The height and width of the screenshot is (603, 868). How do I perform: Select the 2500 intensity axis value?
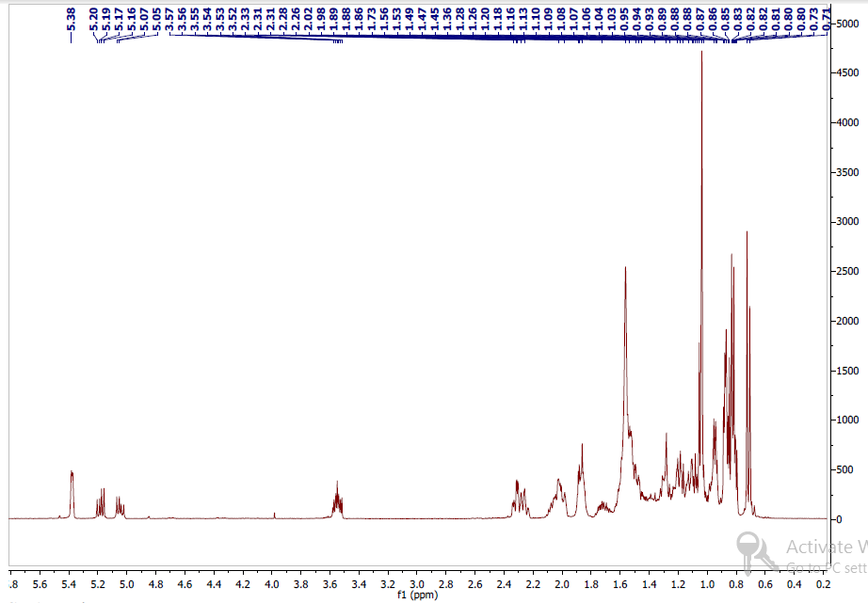coord(848,271)
